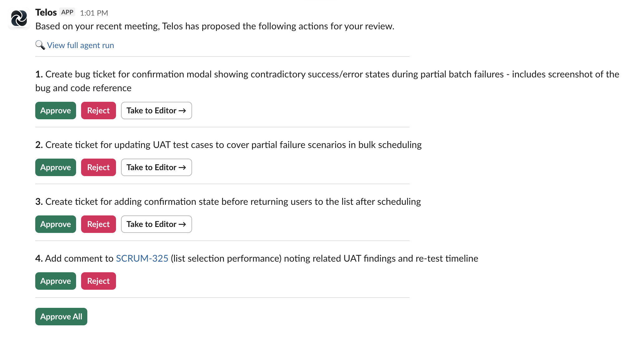
Task: Approve the SCRUM-325 comment action
Action: tap(55, 281)
